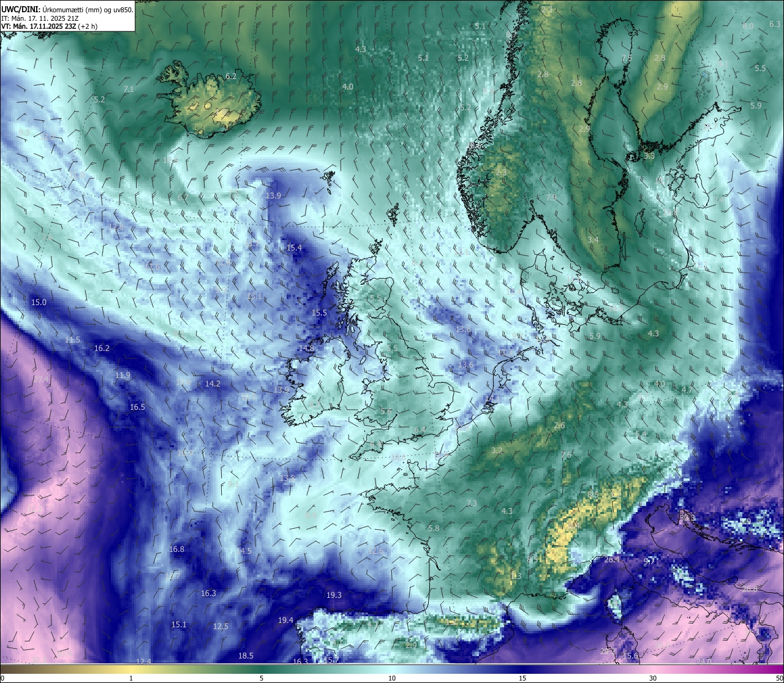Click the colorbar tick label 50

[778, 678]
